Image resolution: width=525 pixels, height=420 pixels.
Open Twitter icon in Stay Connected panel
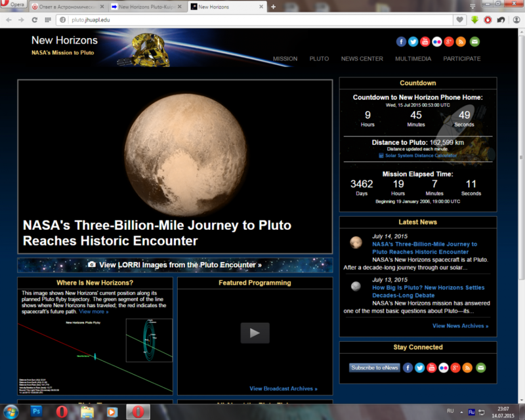click(x=419, y=367)
